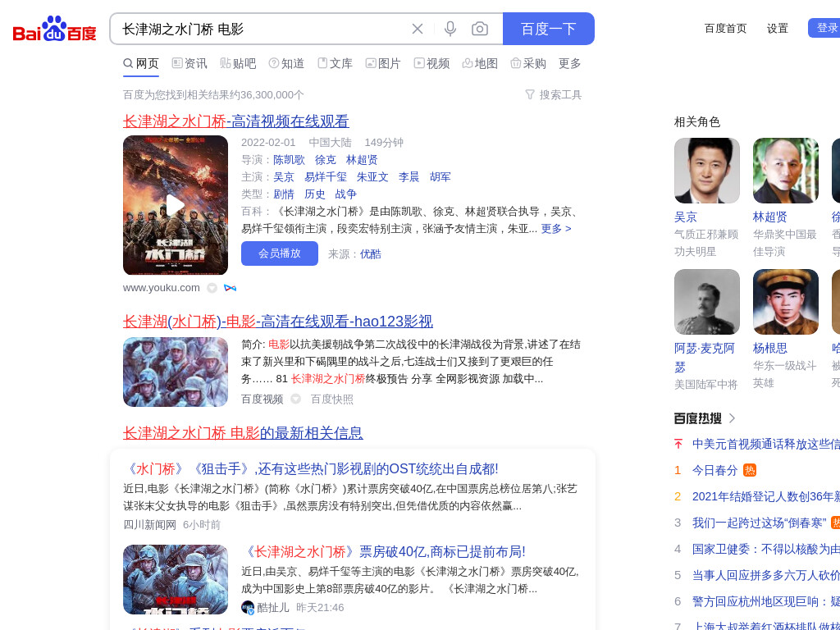Click the Youku brand icon beside www.youku.com
Image resolution: width=840 pixels, height=630 pixels.
[x=231, y=288]
